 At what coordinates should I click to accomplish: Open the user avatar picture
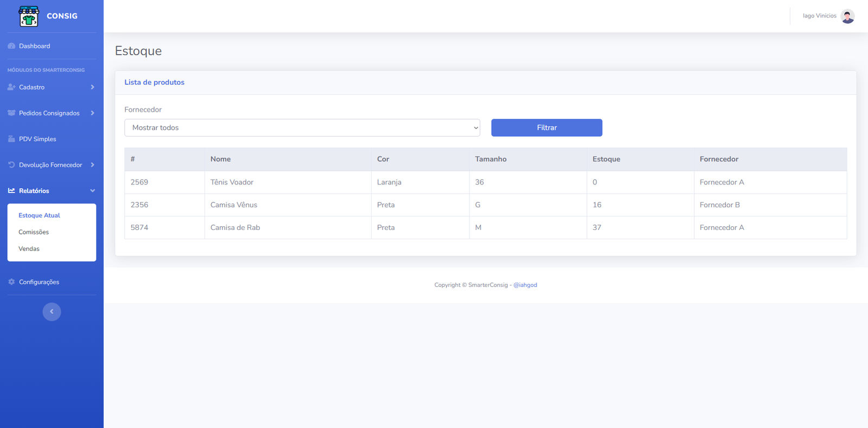click(847, 16)
